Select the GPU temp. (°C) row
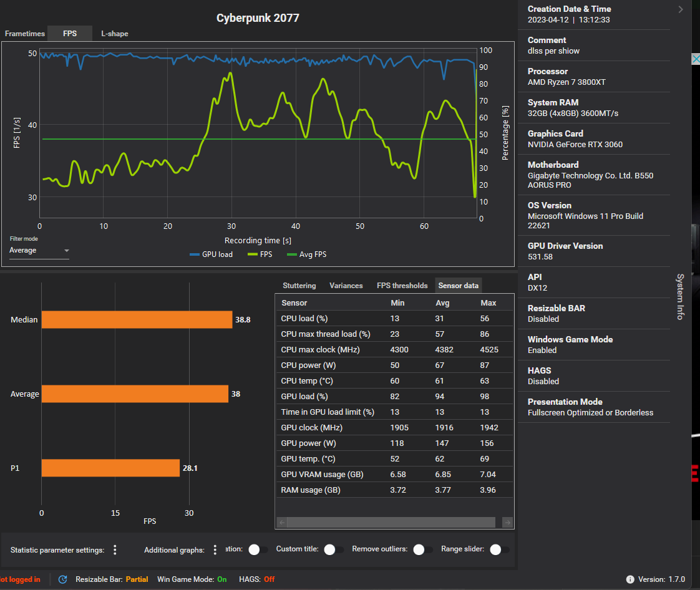700x590 pixels. 395,459
